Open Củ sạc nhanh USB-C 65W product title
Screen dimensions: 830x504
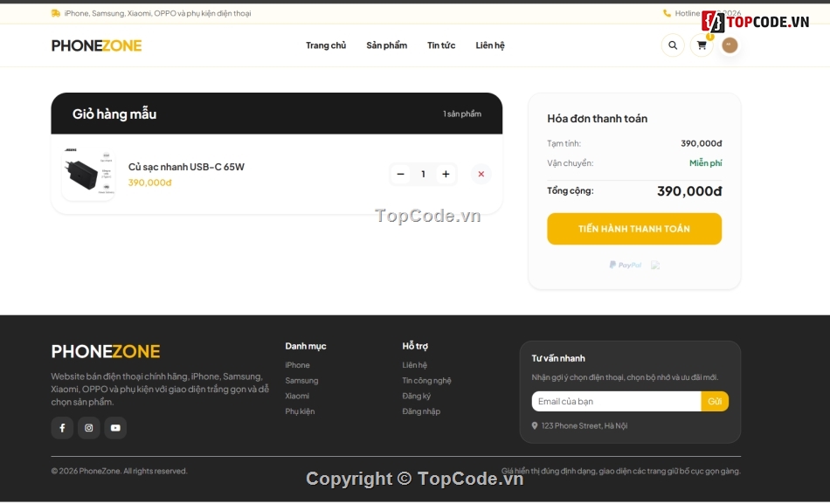(186, 167)
